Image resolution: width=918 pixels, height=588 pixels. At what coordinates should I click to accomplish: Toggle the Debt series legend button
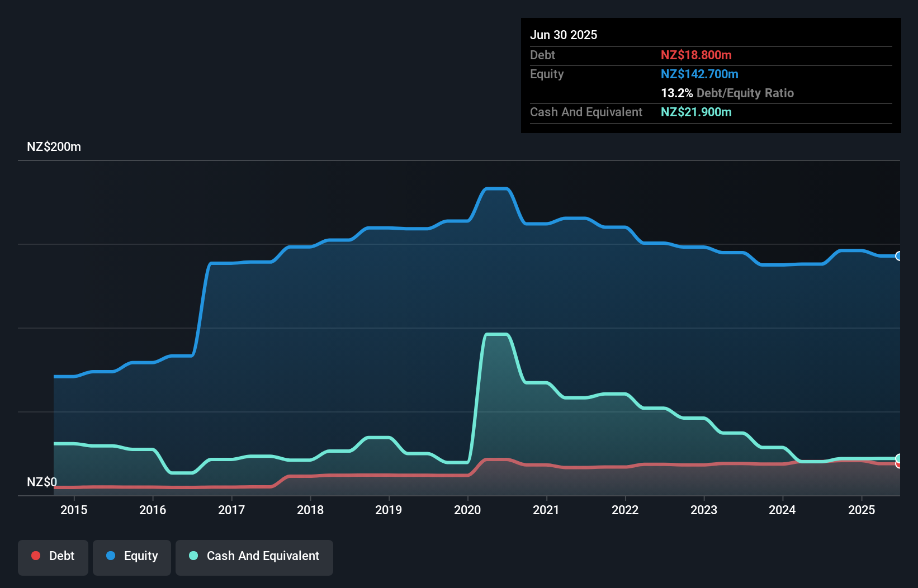pyautogui.click(x=53, y=557)
